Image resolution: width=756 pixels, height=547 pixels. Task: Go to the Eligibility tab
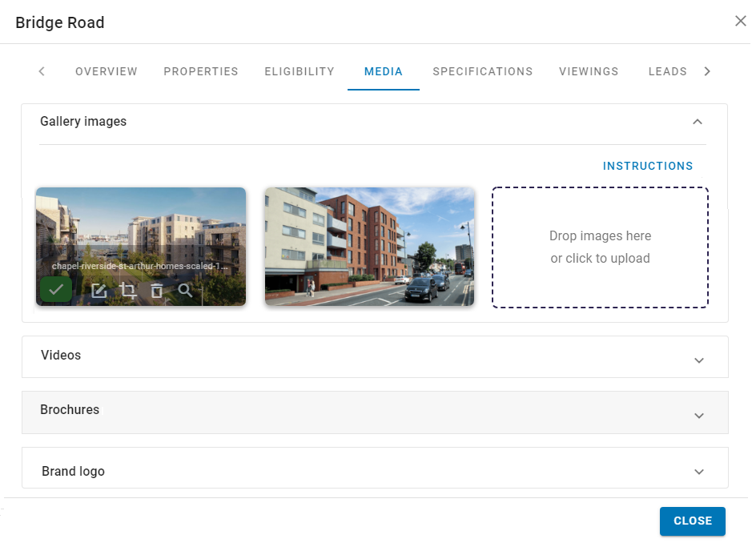(x=300, y=71)
